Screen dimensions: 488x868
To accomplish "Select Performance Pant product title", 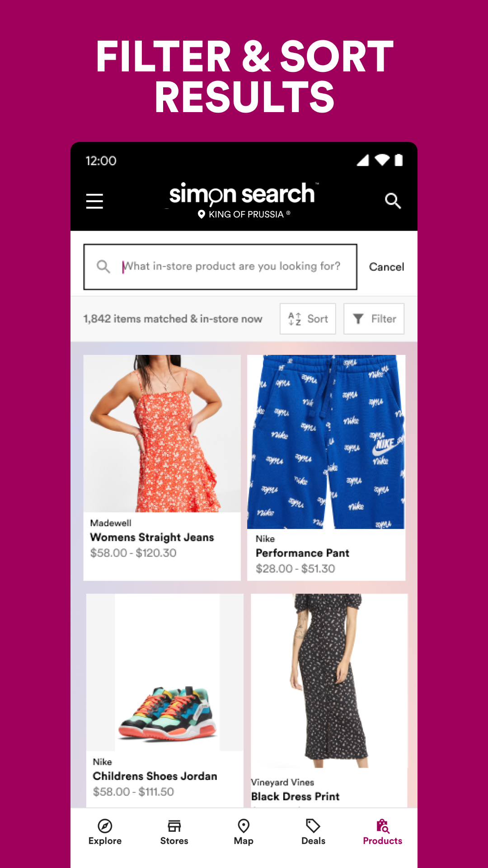I will pyautogui.click(x=302, y=553).
